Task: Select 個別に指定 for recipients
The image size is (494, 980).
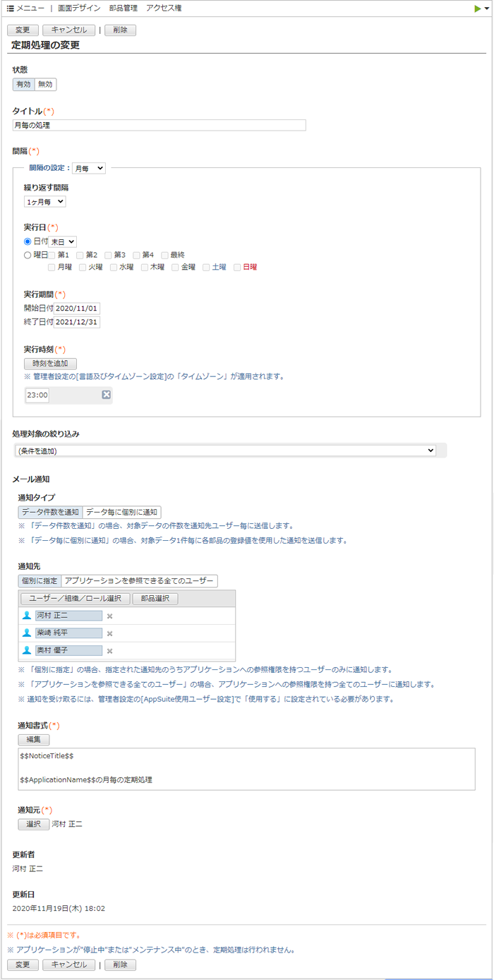Action: 40,581
